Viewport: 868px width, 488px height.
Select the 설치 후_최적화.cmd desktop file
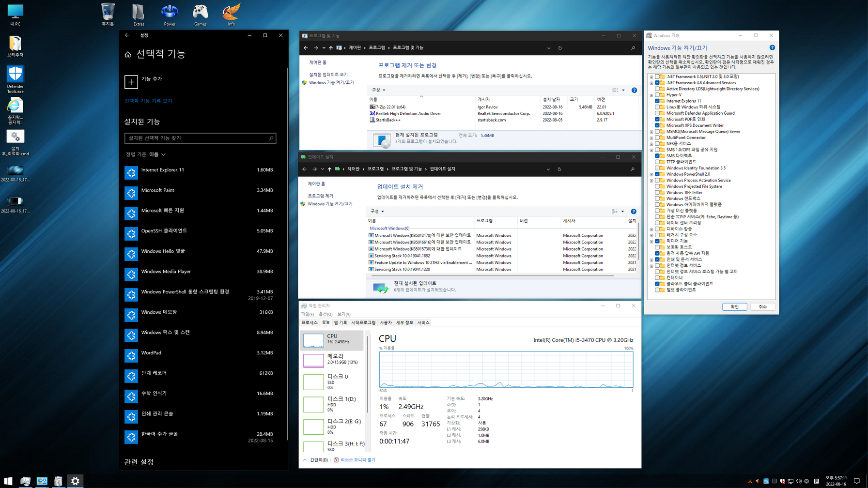15,143
